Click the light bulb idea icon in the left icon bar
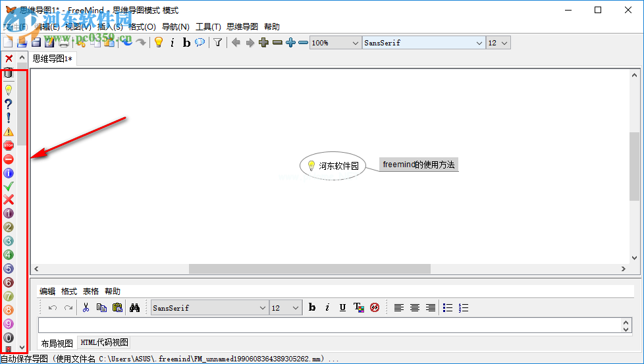The image size is (644, 364). tap(9, 90)
